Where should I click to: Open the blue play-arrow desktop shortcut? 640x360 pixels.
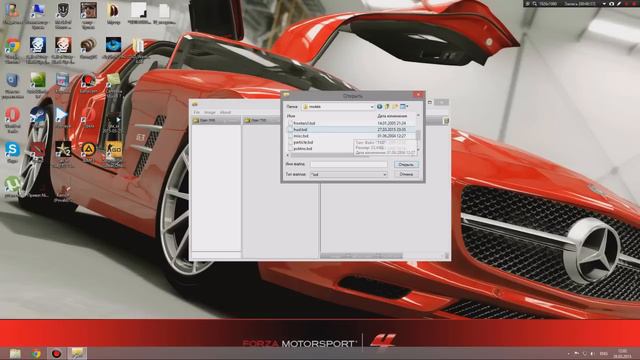(x=63, y=115)
